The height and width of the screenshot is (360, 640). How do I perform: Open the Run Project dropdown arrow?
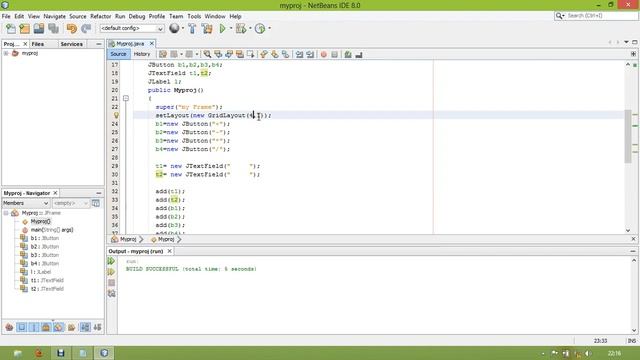tap(231, 29)
